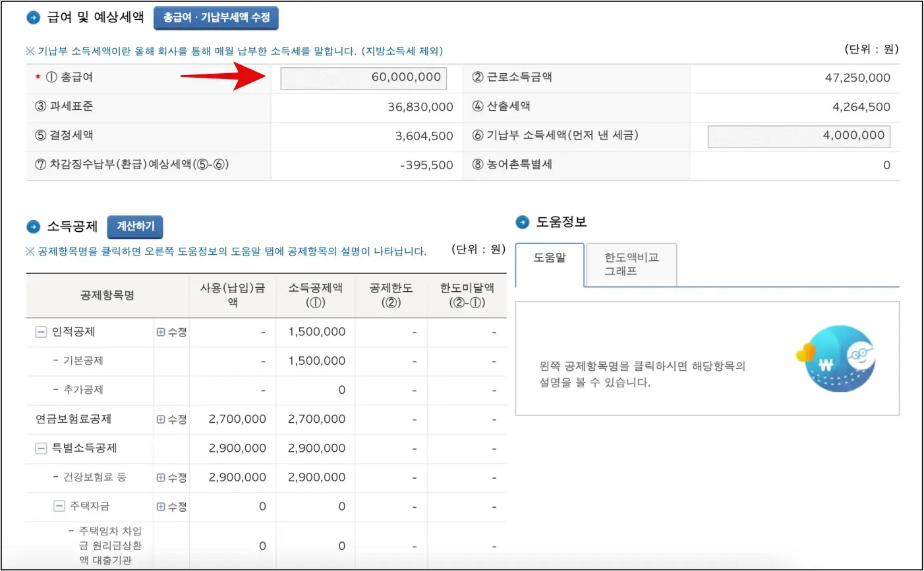Click the 계산하기 button
Screen dimensions: 924x571
tap(134, 227)
